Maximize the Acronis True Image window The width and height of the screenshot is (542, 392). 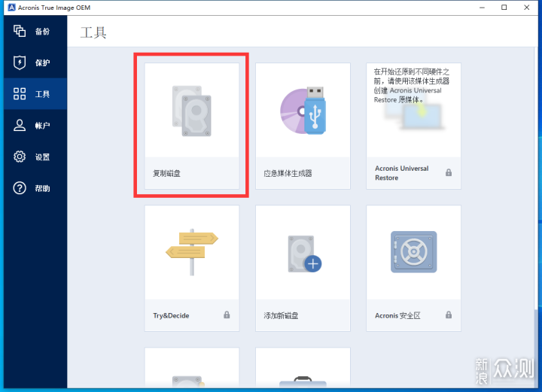[504, 8]
